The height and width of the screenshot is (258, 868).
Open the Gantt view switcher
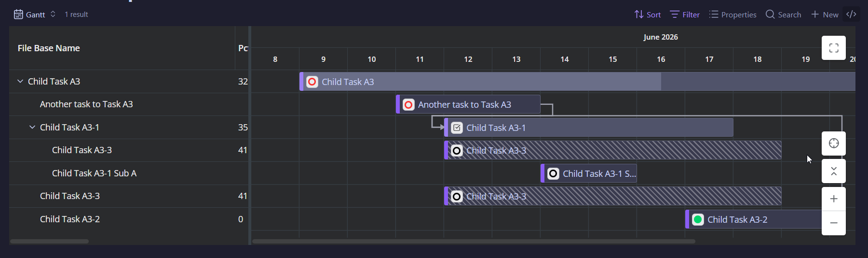(35, 14)
